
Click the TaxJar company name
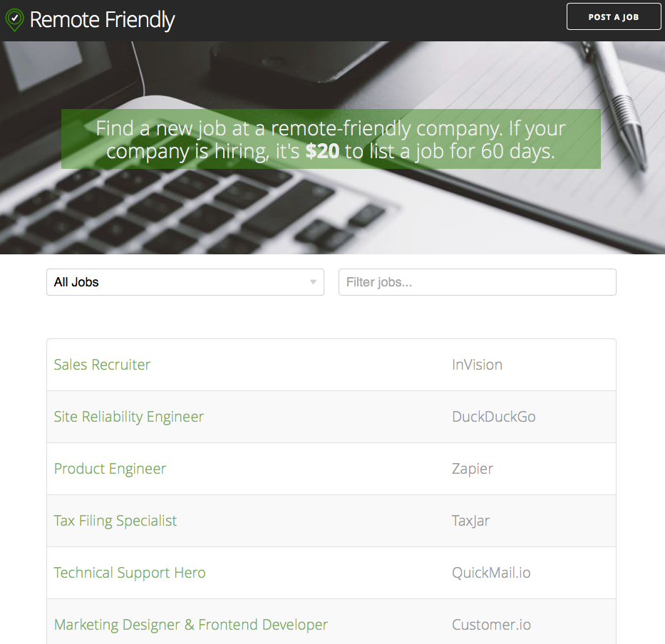(x=470, y=521)
